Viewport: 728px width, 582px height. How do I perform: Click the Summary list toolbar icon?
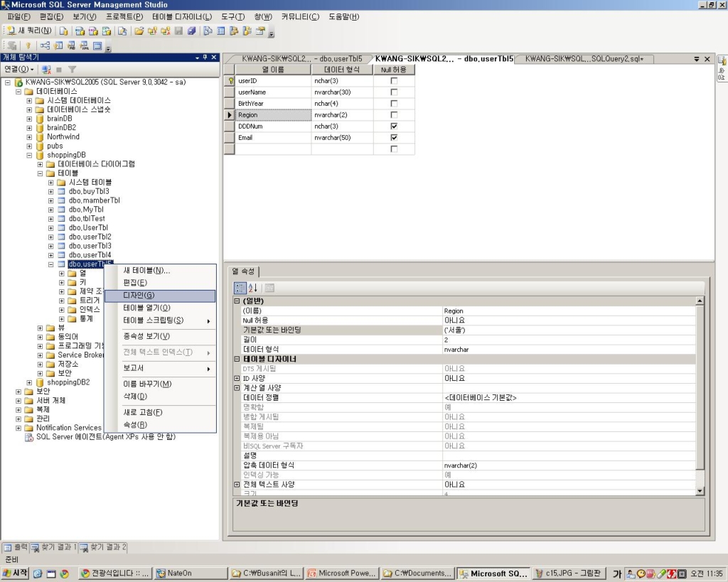pos(221,31)
